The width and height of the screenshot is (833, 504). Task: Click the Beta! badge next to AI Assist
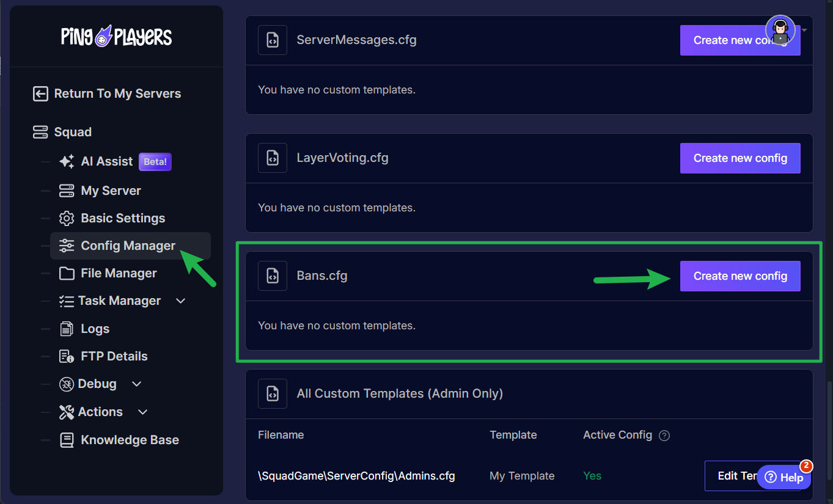point(155,162)
